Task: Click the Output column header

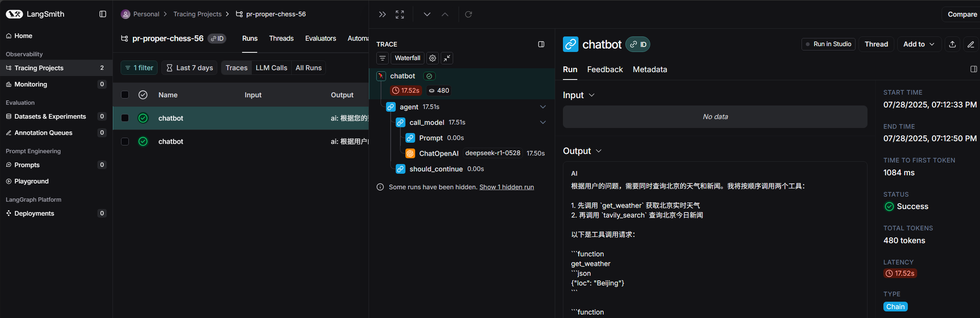Action: (x=342, y=95)
